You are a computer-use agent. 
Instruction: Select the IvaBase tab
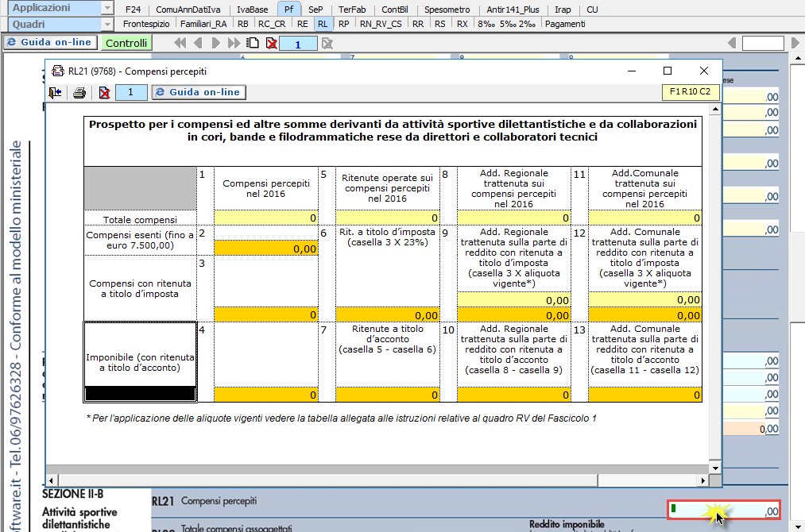click(252, 10)
